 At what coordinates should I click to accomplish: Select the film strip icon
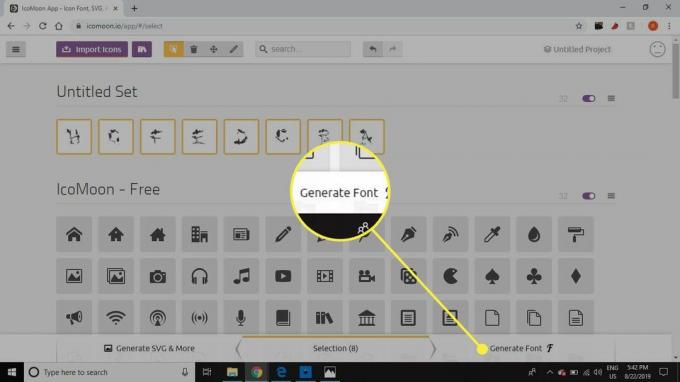click(x=325, y=276)
